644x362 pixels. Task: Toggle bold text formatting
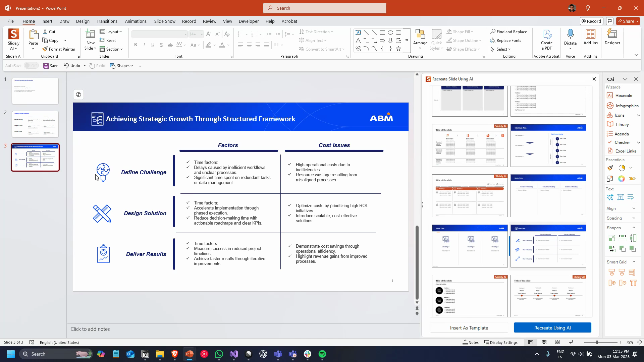pyautogui.click(x=136, y=45)
